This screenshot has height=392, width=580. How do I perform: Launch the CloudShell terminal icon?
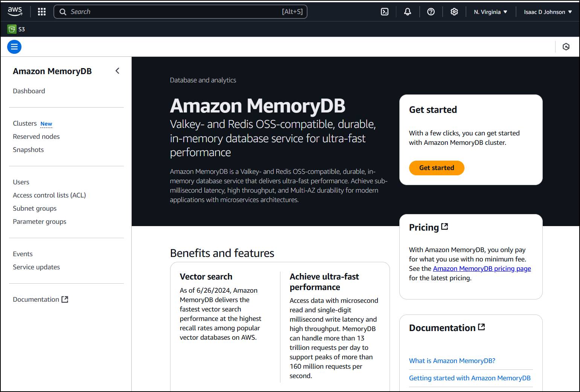coord(385,12)
